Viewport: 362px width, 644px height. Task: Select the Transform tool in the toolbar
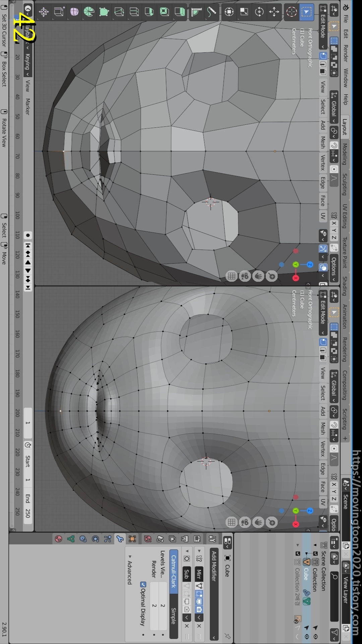coord(229,12)
